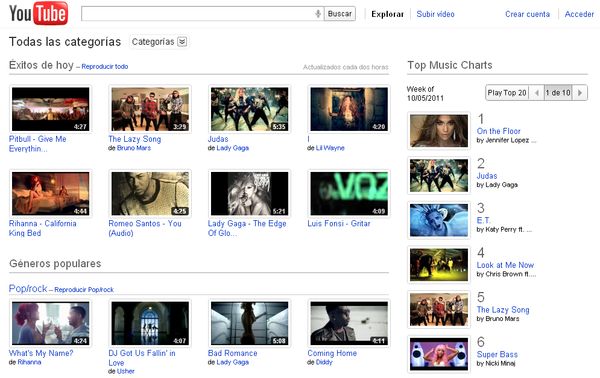Open the Pitbull Give Me Everything thumbnail
Image resolution: width=600 pixels, height=378 pixels.
[51, 109]
